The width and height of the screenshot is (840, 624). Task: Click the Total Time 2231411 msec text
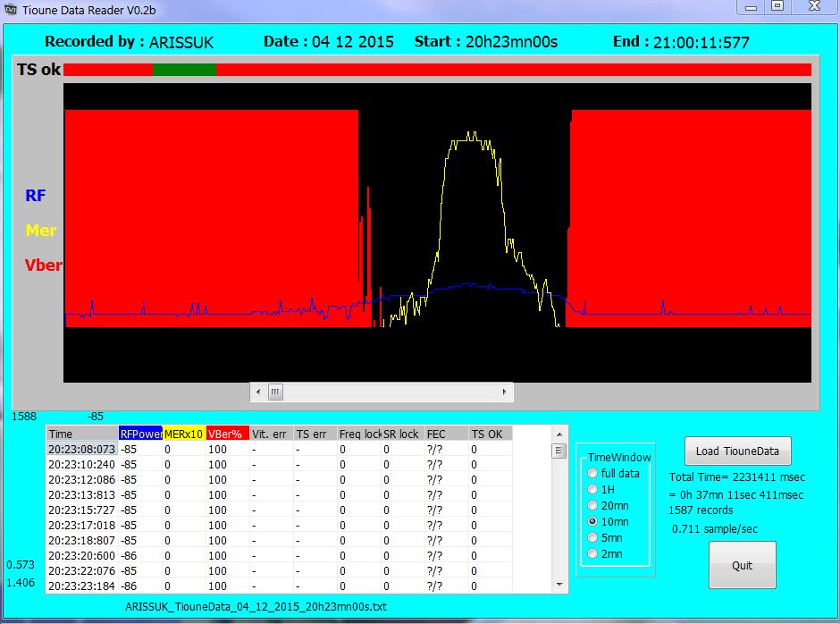737,477
